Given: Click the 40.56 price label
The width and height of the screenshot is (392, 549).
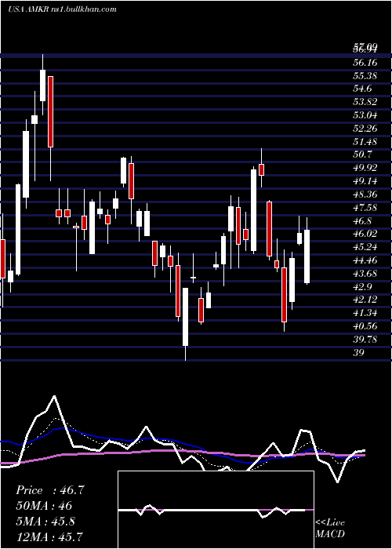Looking at the screenshot, I should tap(365, 326).
